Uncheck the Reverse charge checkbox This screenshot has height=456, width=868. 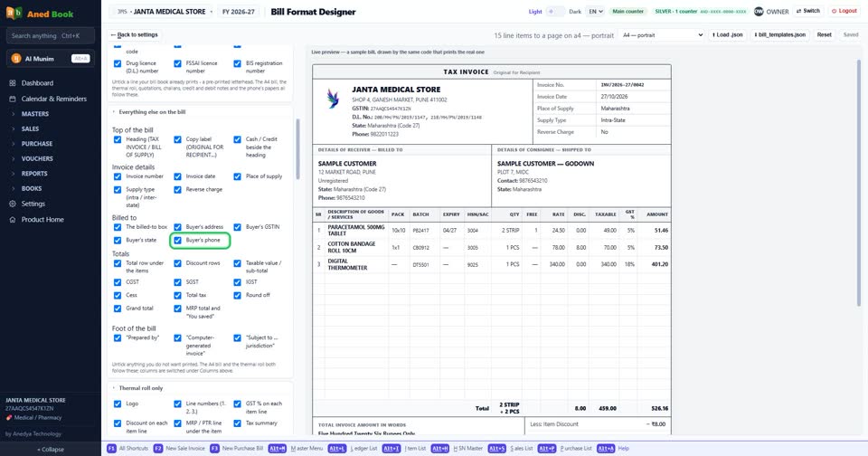178,190
